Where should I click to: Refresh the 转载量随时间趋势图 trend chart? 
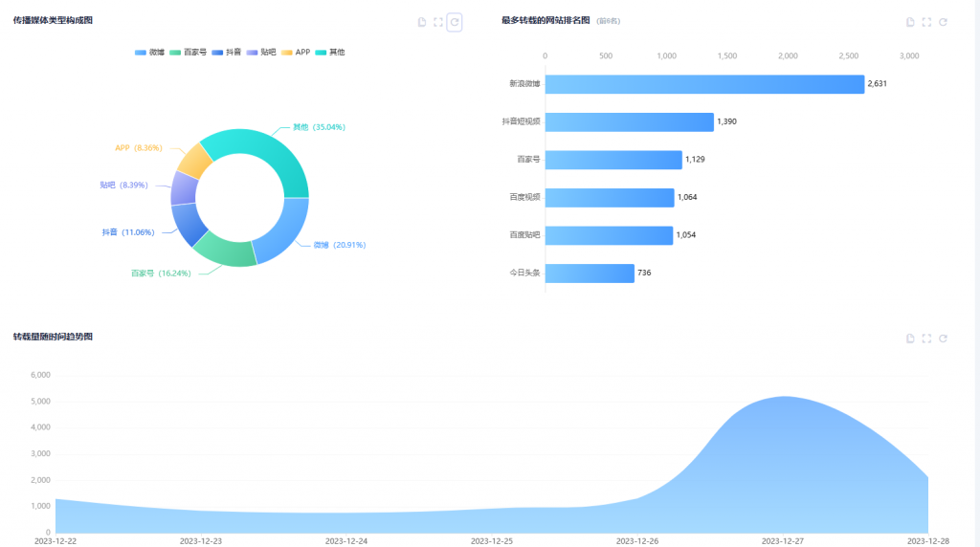coord(943,339)
